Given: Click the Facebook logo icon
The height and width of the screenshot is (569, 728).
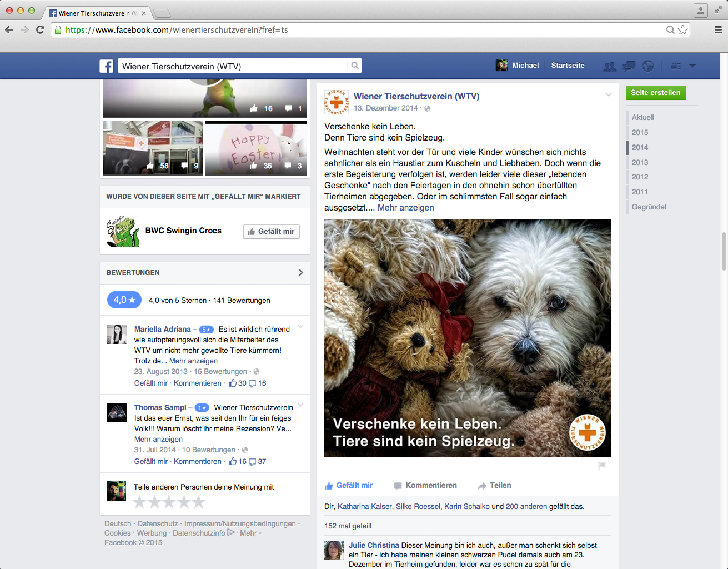Looking at the screenshot, I should tap(107, 66).
